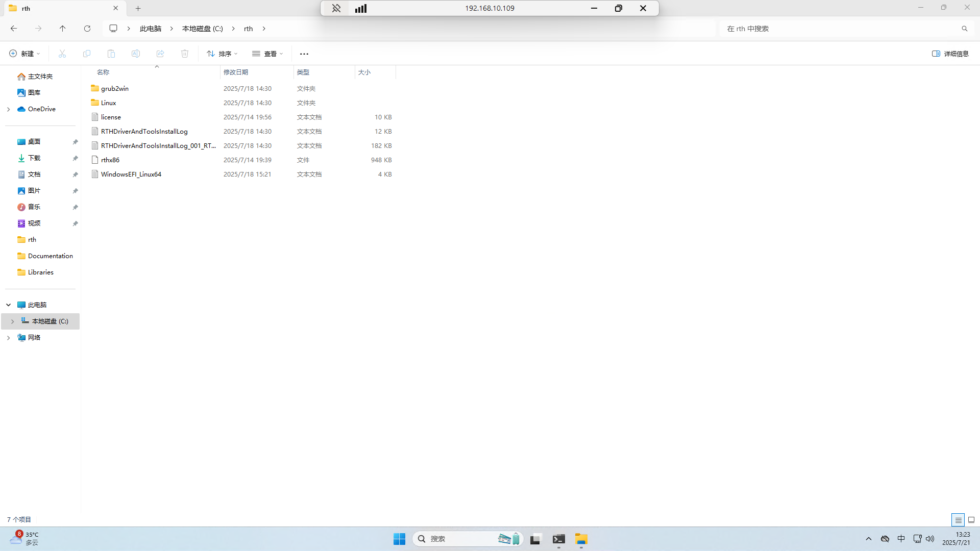Click the 新建 new item button
980x551 pixels.
(24, 54)
